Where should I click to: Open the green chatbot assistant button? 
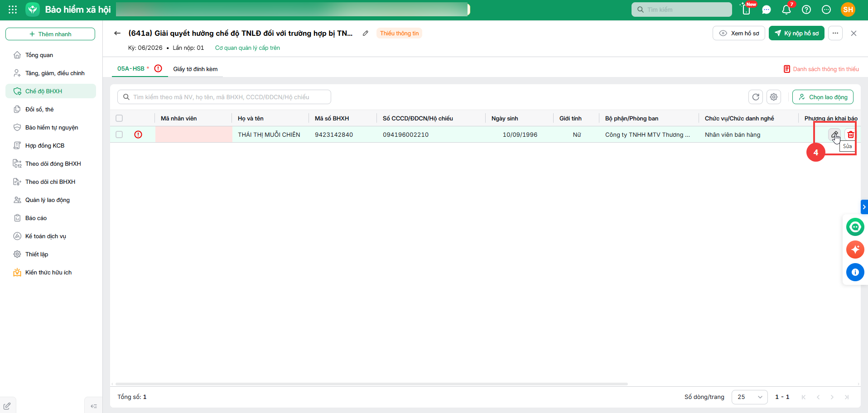pos(855,226)
